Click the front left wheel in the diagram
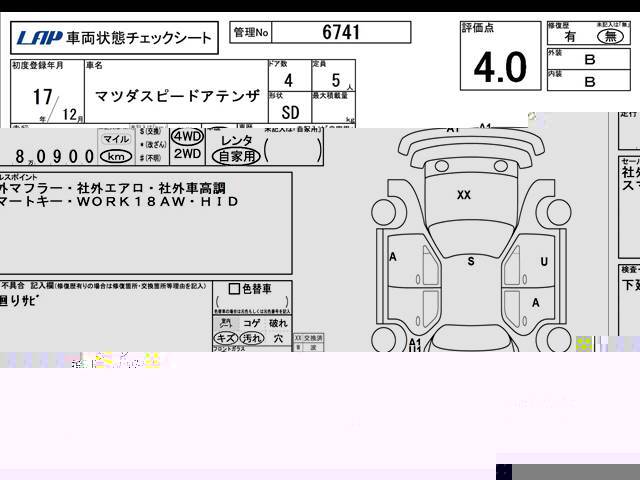 click(383, 211)
